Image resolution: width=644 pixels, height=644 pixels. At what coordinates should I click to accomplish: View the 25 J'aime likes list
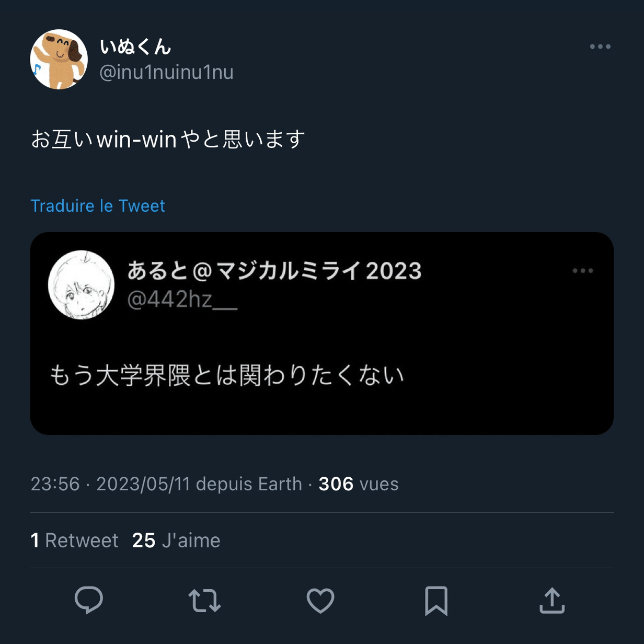point(176,540)
